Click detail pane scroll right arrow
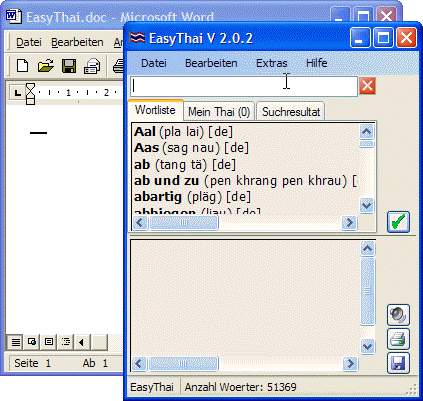The image size is (423, 401). coord(350,363)
